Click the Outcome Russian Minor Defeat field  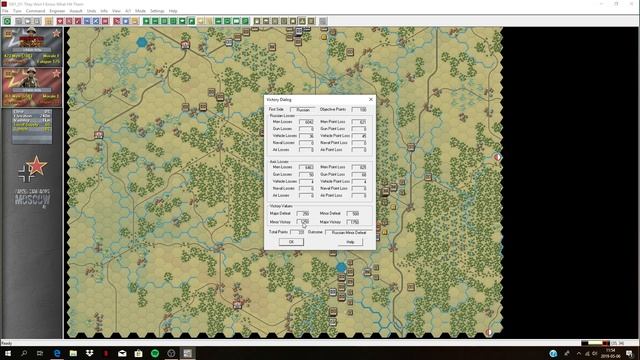pos(349,232)
